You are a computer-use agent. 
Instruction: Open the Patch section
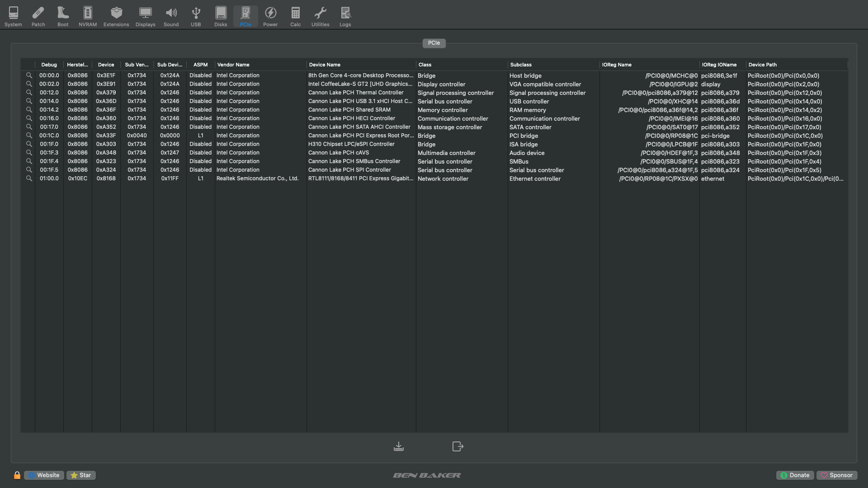pos(38,17)
